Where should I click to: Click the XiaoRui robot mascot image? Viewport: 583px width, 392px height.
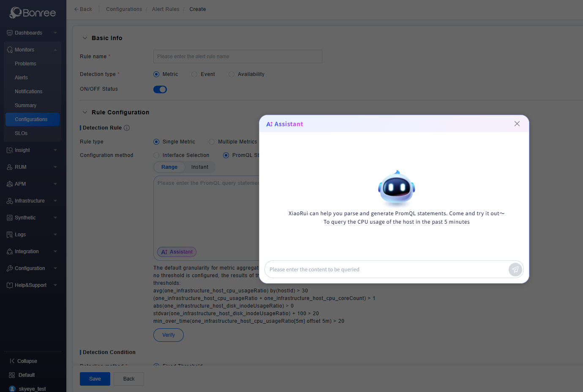tap(396, 189)
